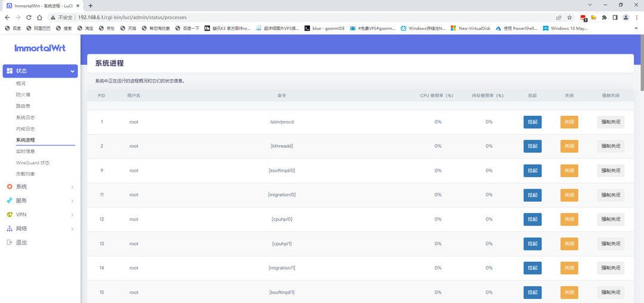Screen dimensions: 644x303
Task: Open the 阿里巴巴 bookmark
Action: 38,28
